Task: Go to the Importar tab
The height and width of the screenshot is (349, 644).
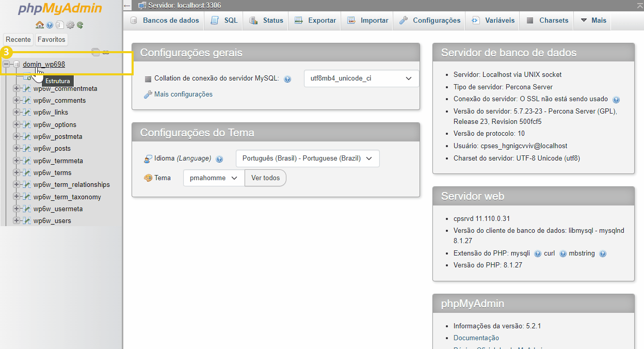Action: pos(368,21)
